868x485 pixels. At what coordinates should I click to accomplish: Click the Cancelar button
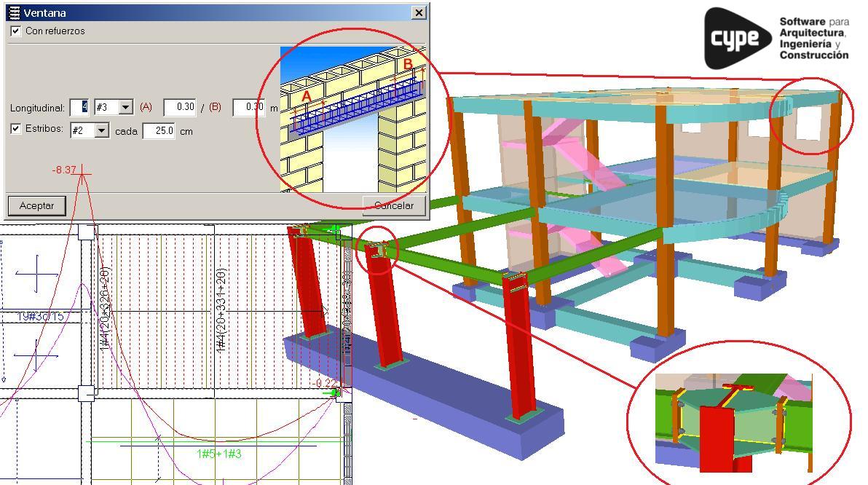point(394,205)
